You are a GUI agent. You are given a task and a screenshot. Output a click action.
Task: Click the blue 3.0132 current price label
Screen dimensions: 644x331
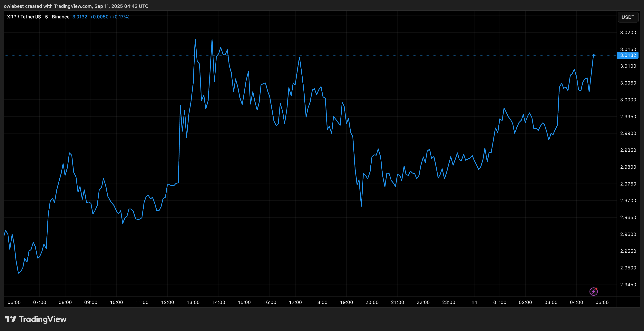[x=628, y=55]
